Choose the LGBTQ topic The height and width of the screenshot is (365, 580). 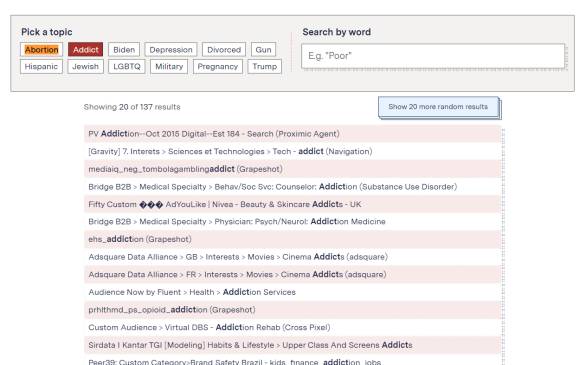click(x=127, y=67)
